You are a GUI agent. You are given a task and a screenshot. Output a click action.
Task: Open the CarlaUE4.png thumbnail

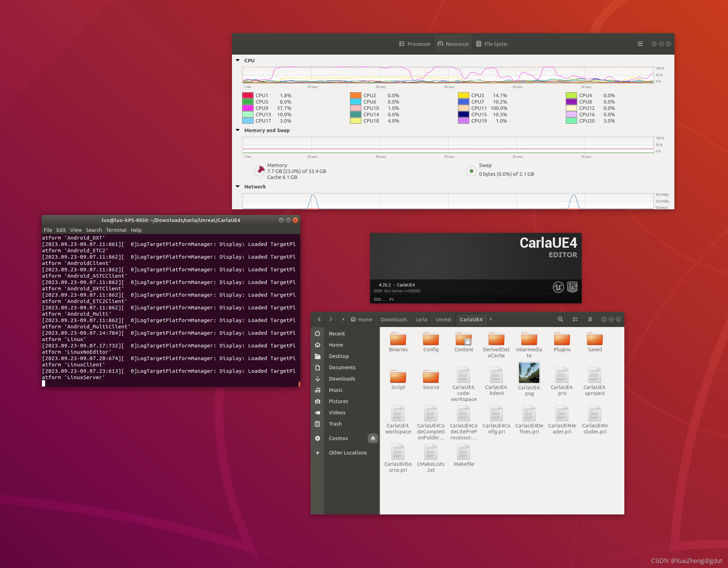coord(529,373)
